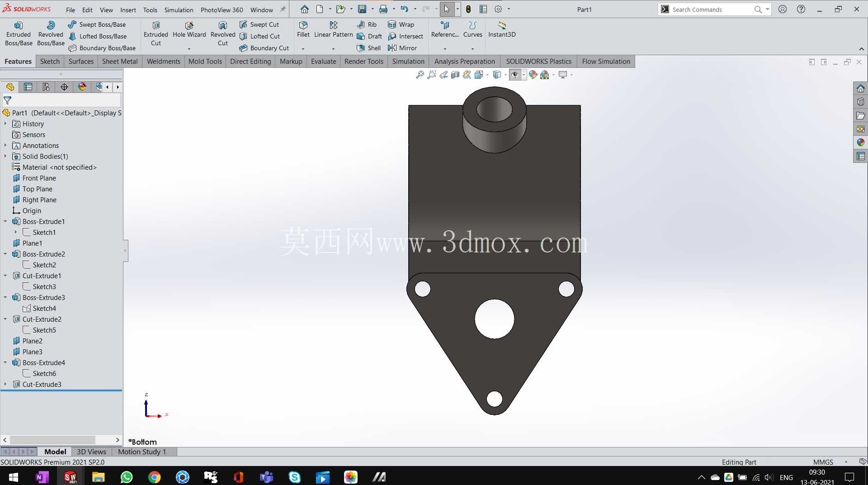Click the Wrap feature tool
868x485 pixels.
point(401,24)
